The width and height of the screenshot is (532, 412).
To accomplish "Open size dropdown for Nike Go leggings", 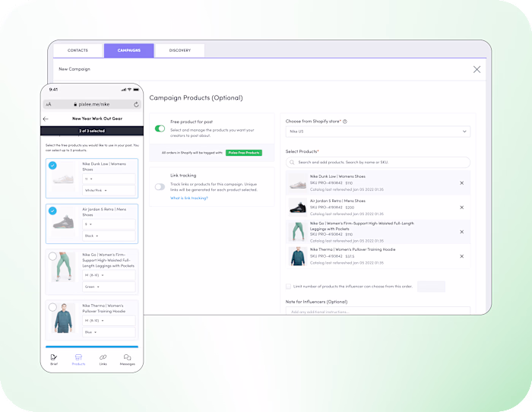I will pyautogui.click(x=109, y=275).
